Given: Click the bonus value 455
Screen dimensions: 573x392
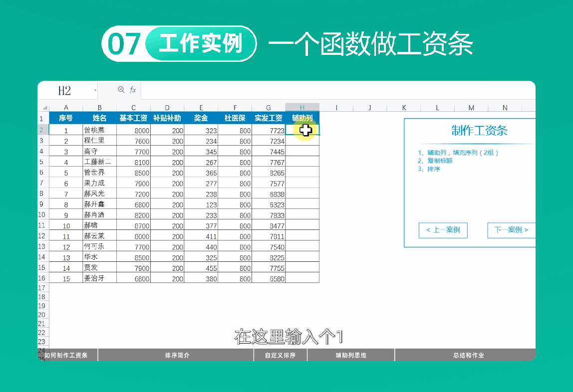Looking at the screenshot, I should [201, 268].
